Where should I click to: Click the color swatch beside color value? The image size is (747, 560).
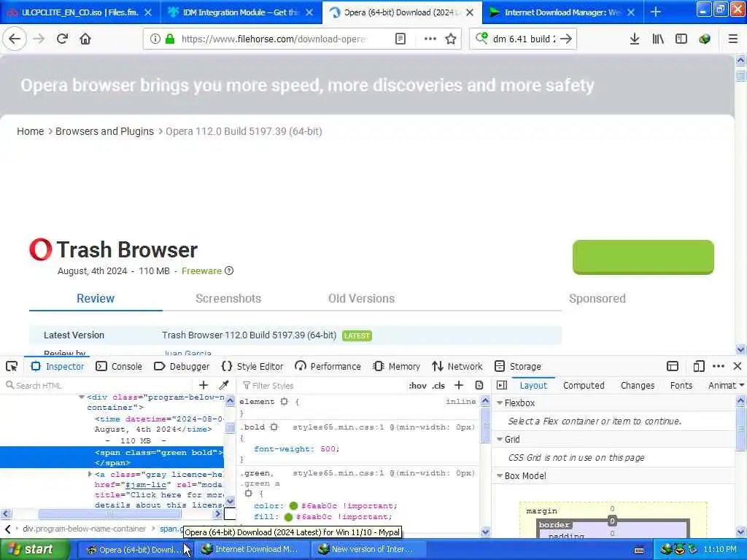(x=293, y=506)
